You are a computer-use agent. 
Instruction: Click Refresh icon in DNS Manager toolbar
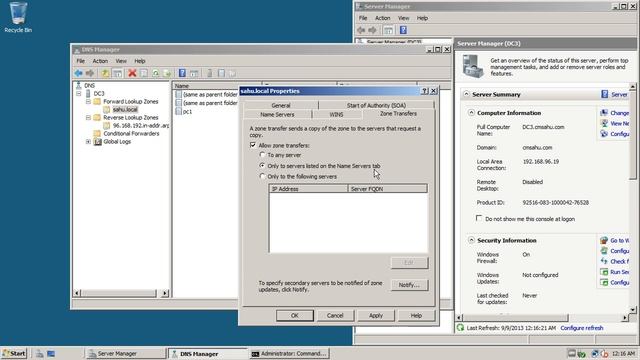(156, 73)
